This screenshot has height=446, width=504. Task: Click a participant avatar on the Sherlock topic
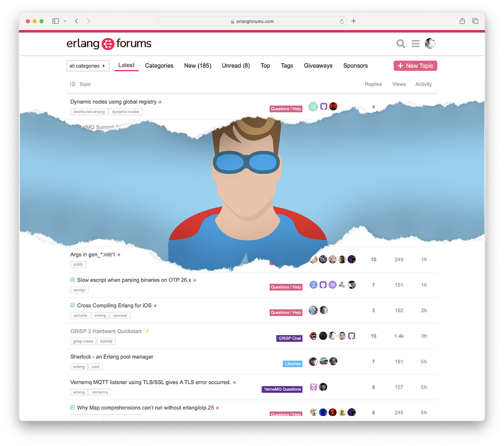tap(323, 361)
